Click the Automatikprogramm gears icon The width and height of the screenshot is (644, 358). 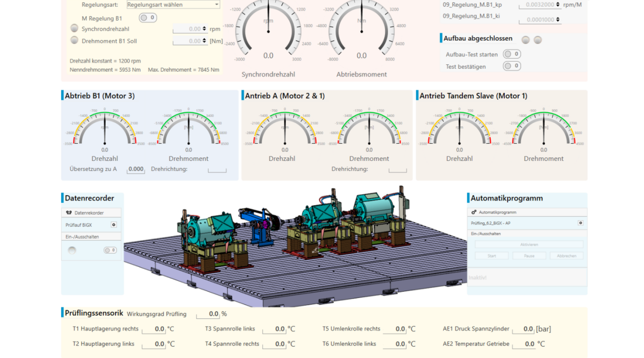(474, 212)
